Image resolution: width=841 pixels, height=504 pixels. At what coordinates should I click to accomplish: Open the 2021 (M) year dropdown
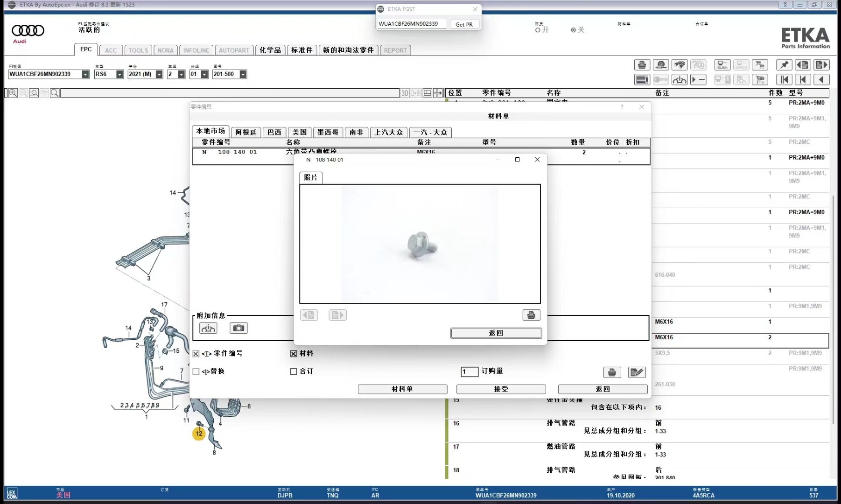point(159,74)
